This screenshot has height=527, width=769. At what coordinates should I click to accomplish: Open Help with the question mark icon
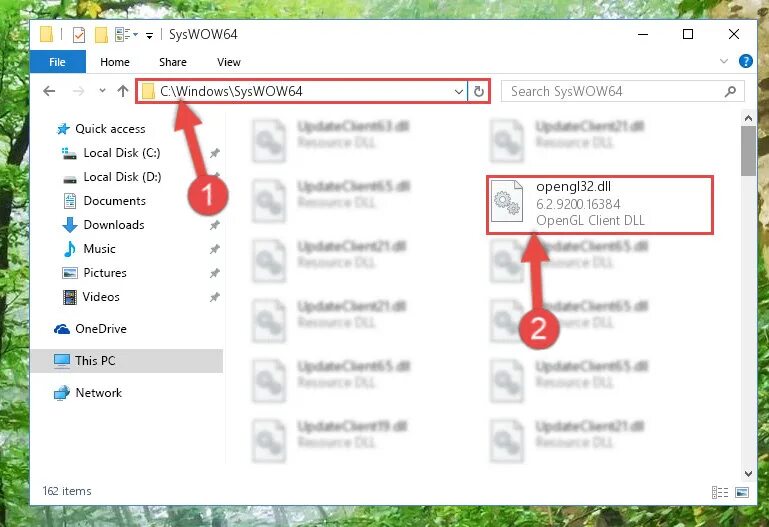745,61
